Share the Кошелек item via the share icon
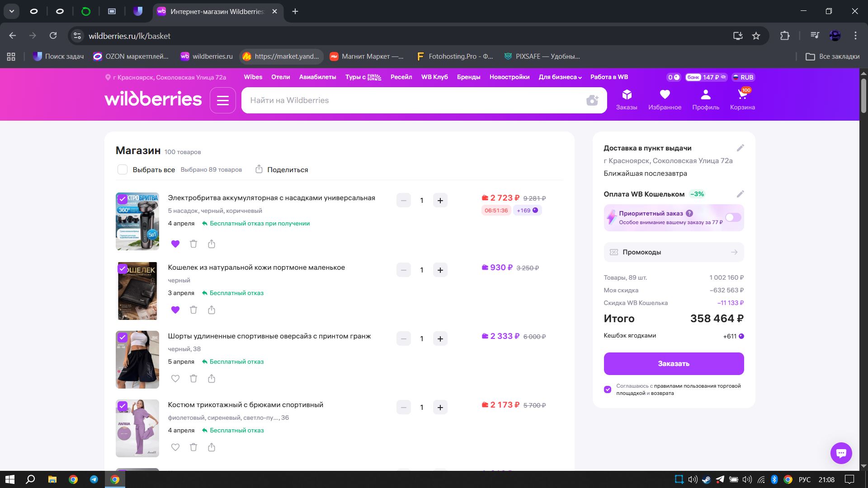This screenshot has height=488, width=868. [x=212, y=310]
